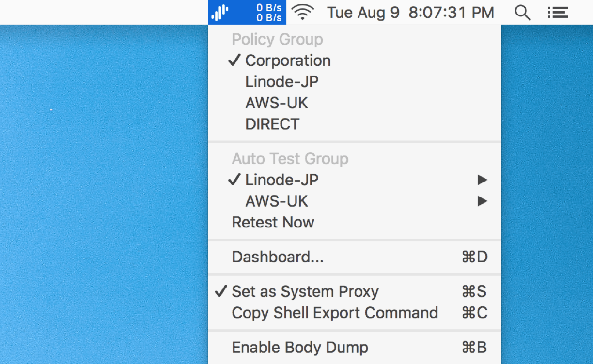
Task: Expand the AWS-UK submenu arrow in Auto Test Group
Action: tap(482, 201)
